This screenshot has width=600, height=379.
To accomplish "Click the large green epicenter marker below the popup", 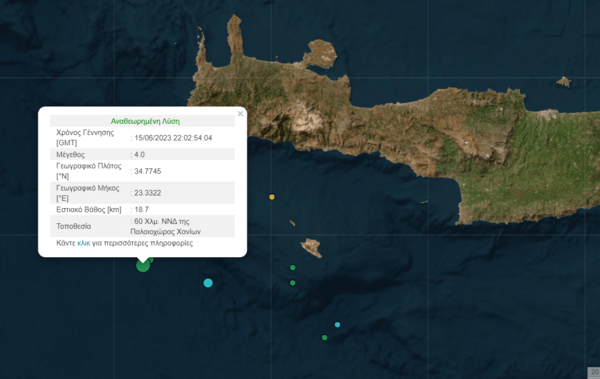I will pos(143,265).
